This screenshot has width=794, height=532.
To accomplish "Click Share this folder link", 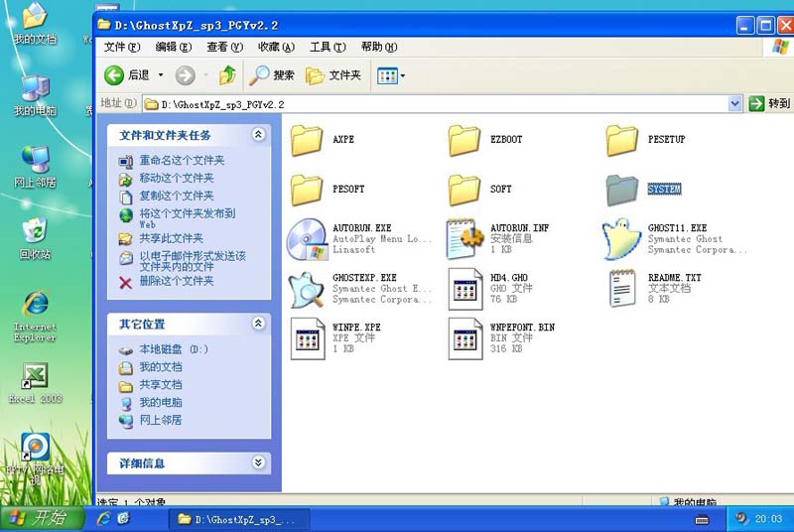I will [171, 238].
